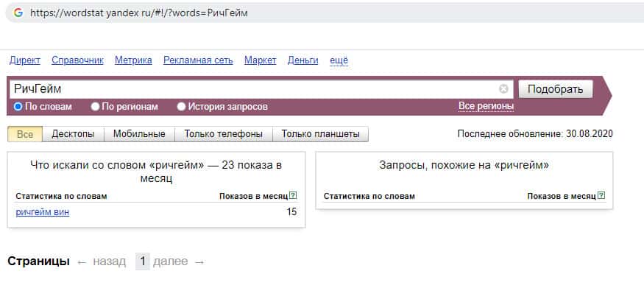Click help icon in left stats panel

pyautogui.click(x=293, y=196)
